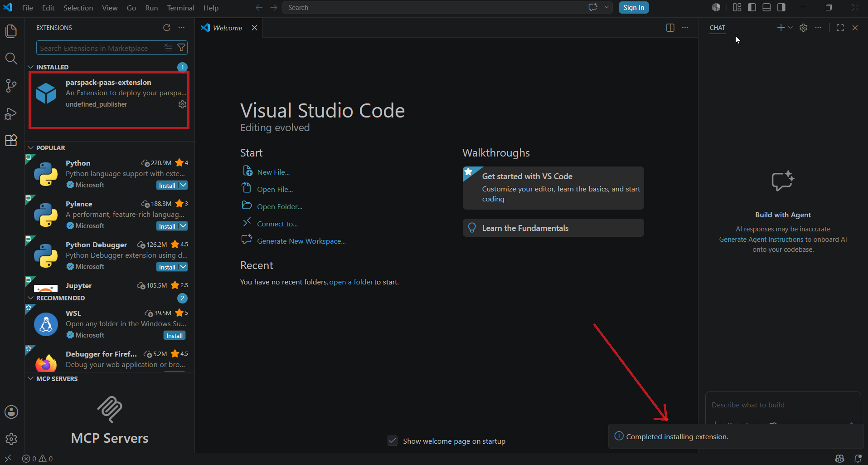Image resolution: width=868 pixels, height=465 pixels.
Task: Close the Welcome tab
Action: point(255,28)
